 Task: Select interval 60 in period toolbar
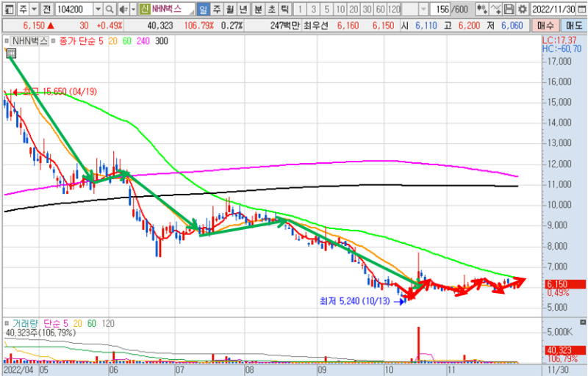pyautogui.click(x=381, y=9)
